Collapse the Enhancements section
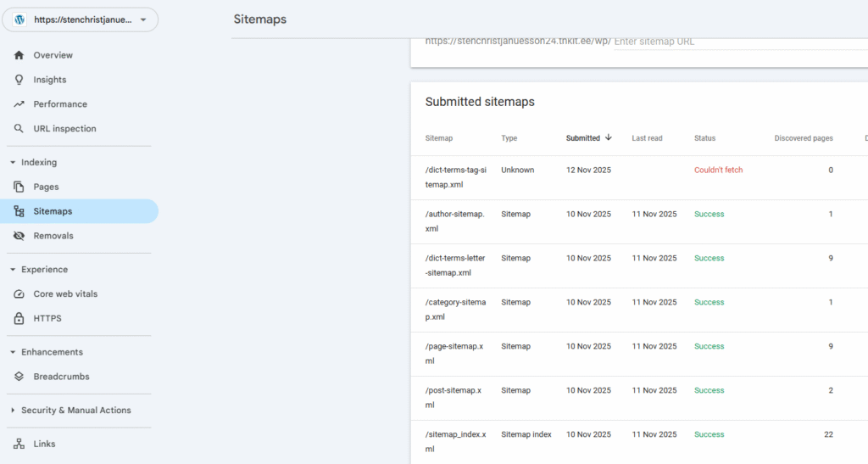This screenshot has width=868, height=464. pos(13,352)
